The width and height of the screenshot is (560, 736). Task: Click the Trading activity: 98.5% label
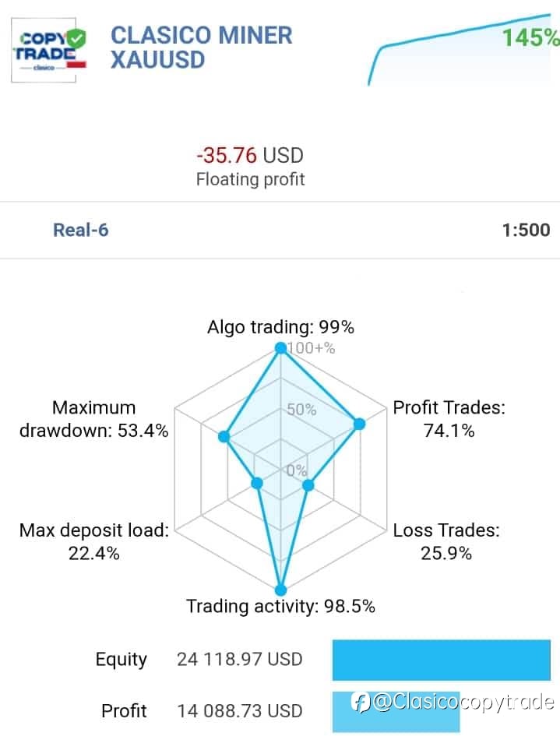coord(280,606)
